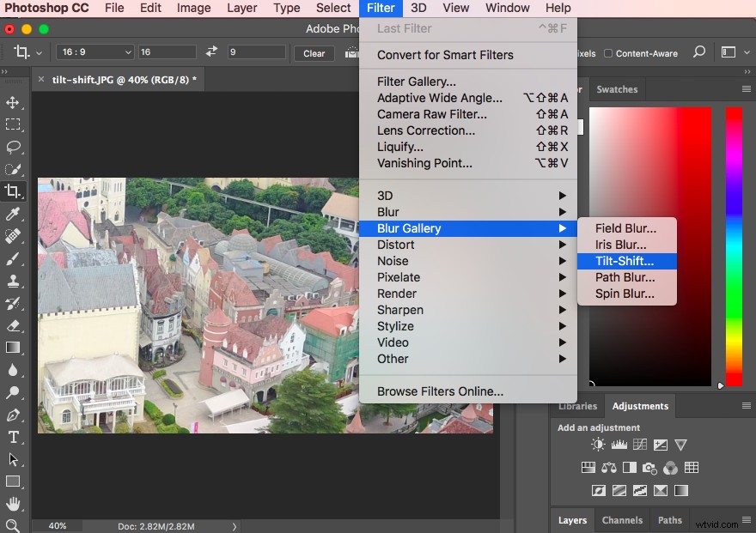Add a Levels adjustment
756x533 pixels.
click(619, 445)
